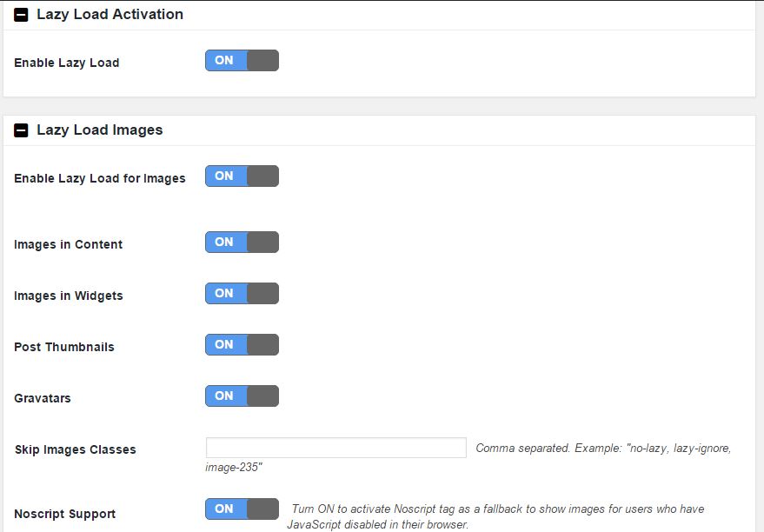Click the ON label of the Gravatars switch

coord(223,396)
